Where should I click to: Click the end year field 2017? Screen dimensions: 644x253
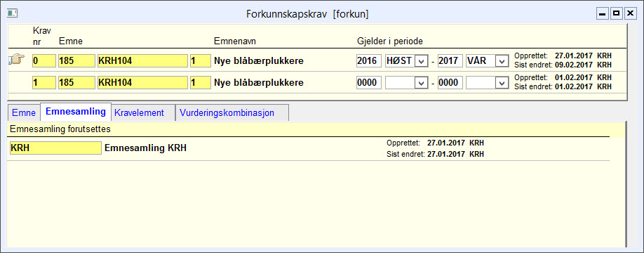[450, 61]
